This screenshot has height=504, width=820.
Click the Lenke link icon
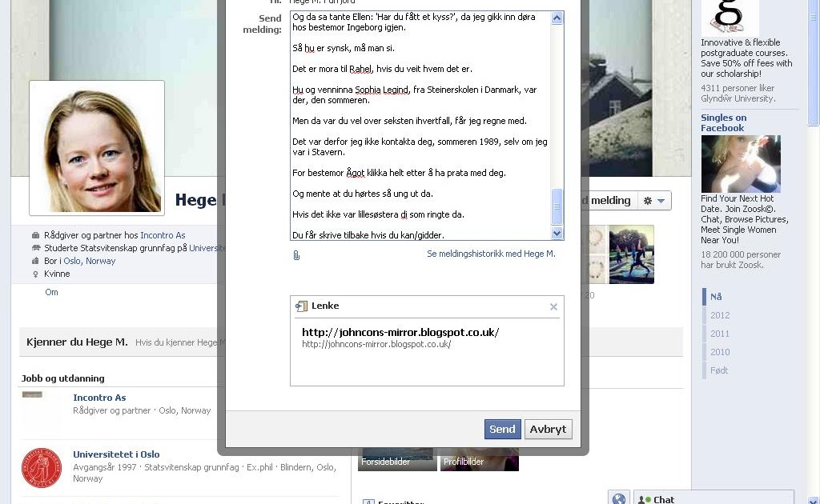coord(301,306)
